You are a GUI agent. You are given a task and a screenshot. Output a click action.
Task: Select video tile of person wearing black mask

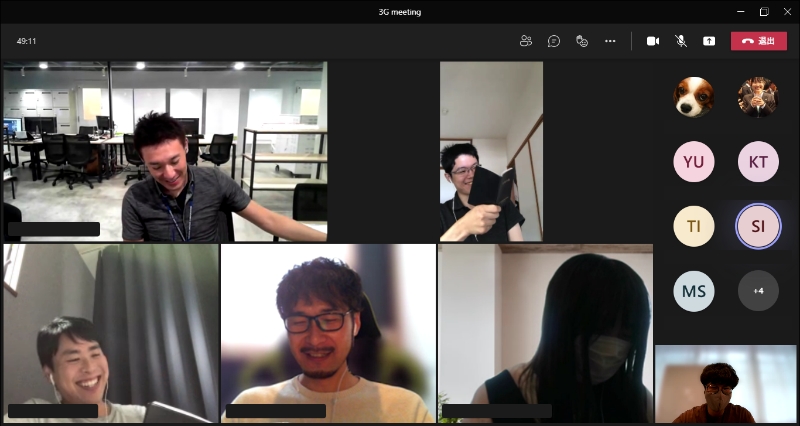pos(545,332)
